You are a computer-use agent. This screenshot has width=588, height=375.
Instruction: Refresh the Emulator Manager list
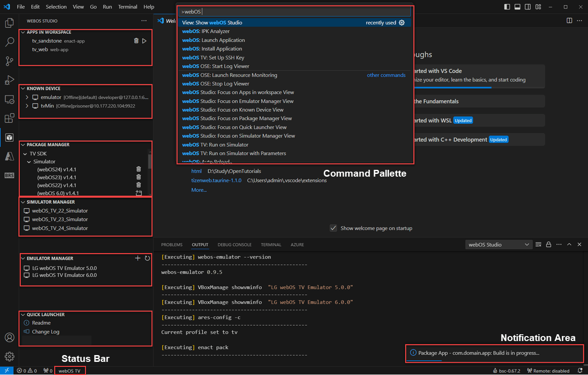click(x=147, y=258)
